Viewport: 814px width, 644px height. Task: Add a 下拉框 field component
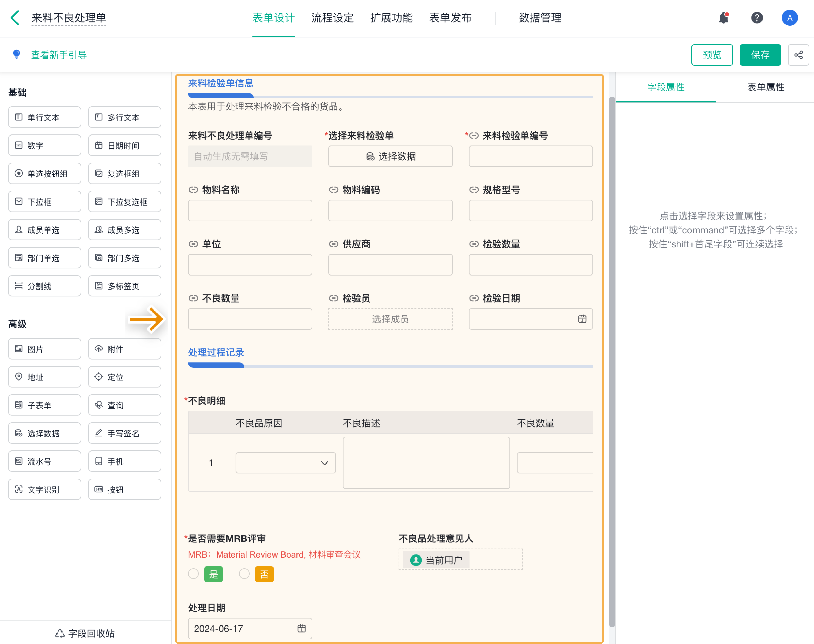(45, 202)
